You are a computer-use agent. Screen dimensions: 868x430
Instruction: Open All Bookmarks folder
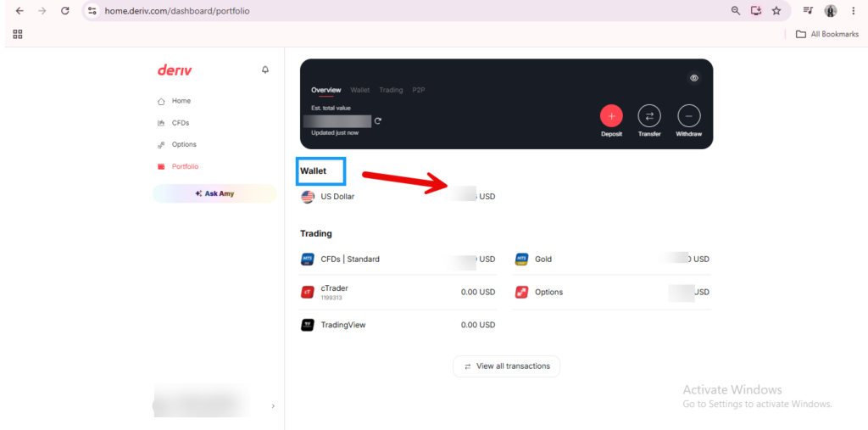coord(827,35)
